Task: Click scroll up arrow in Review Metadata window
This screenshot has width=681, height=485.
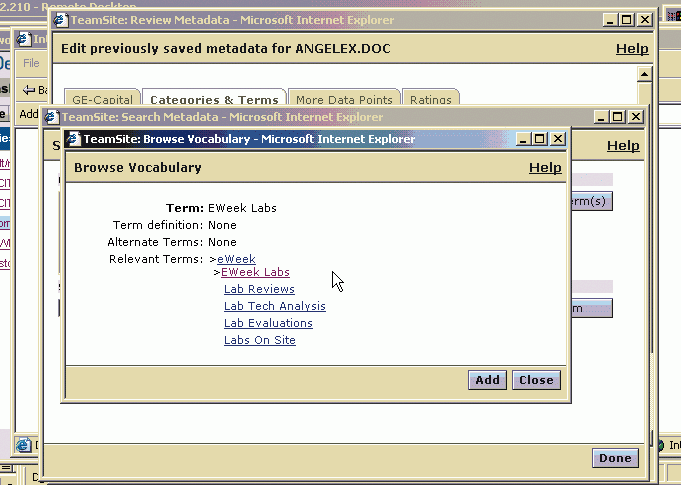Action: coord(644,75)
